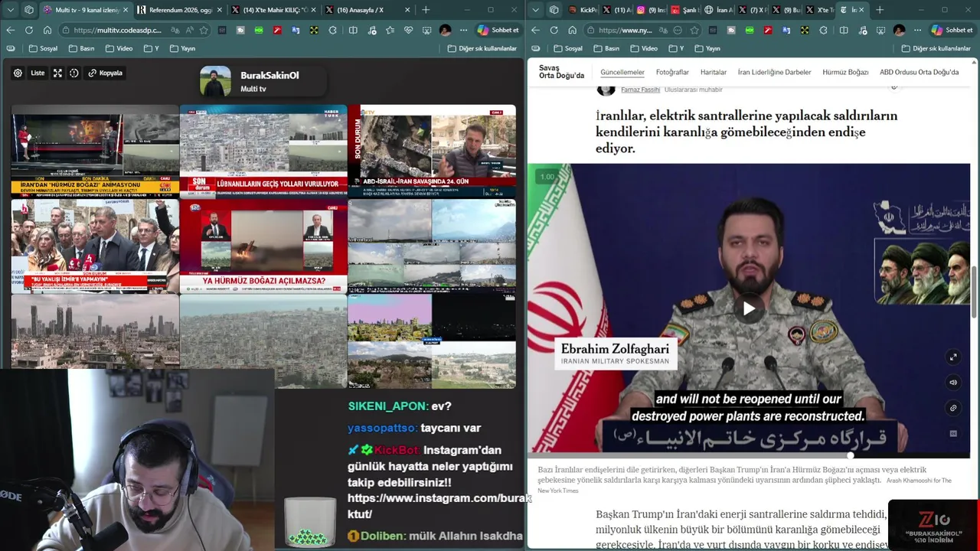Open Video bookmarks folder in left browser
Viewport: 980px width, 551px height.
[119, 48]
